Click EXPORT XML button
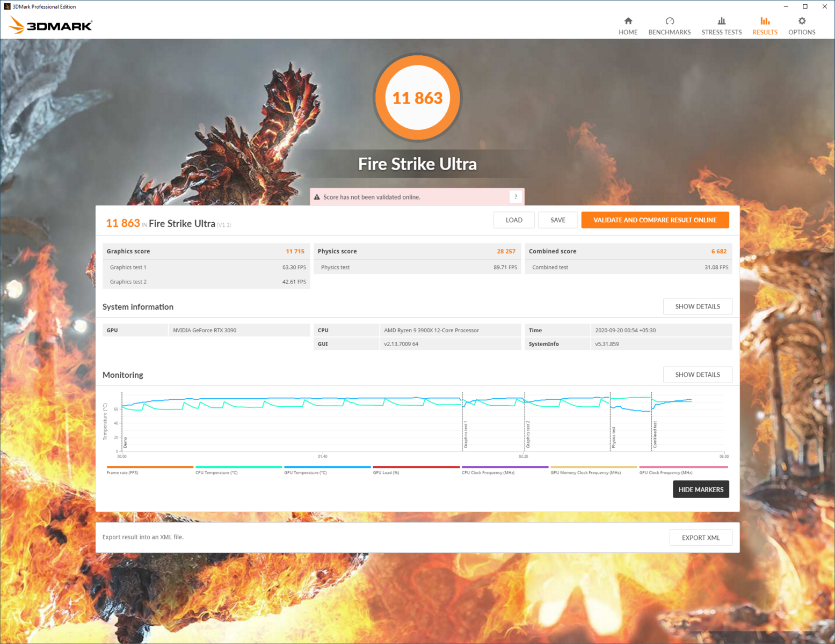 coord(701,538)
